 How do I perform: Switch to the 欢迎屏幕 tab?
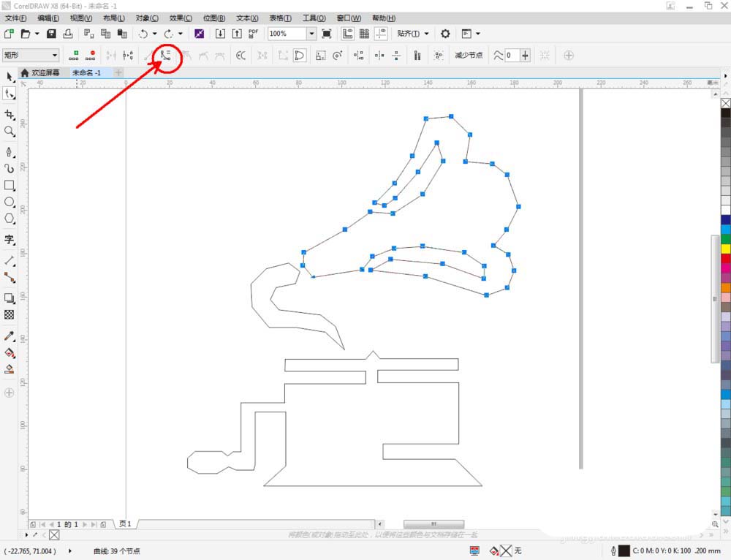point(41,72)
